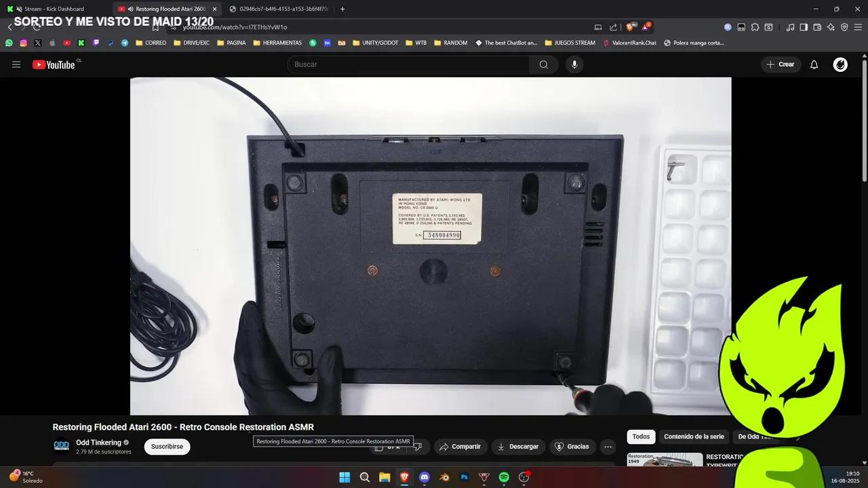868x488 pixels.
Task: Open Photoshop from the taskbar
Action: point(465,477)
